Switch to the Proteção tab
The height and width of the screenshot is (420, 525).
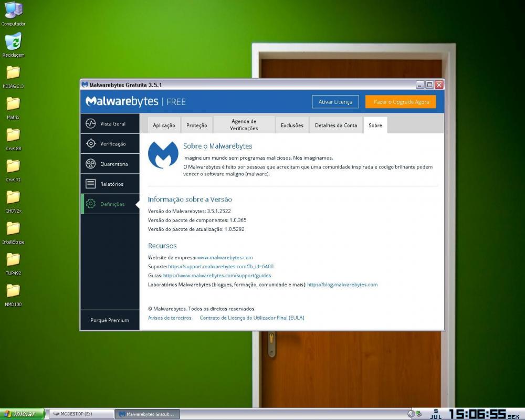click(197, 125)
